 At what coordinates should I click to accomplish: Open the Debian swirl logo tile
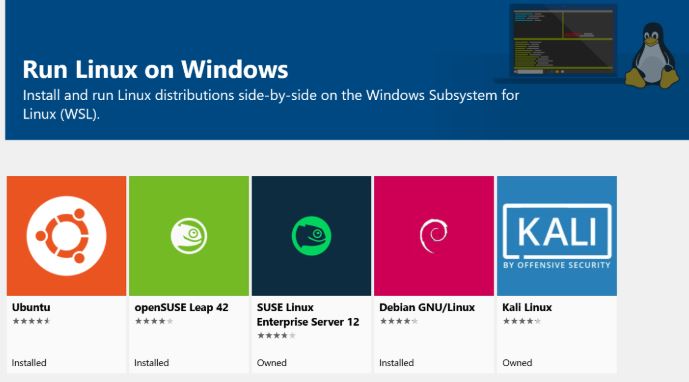(x=434, y=236)
